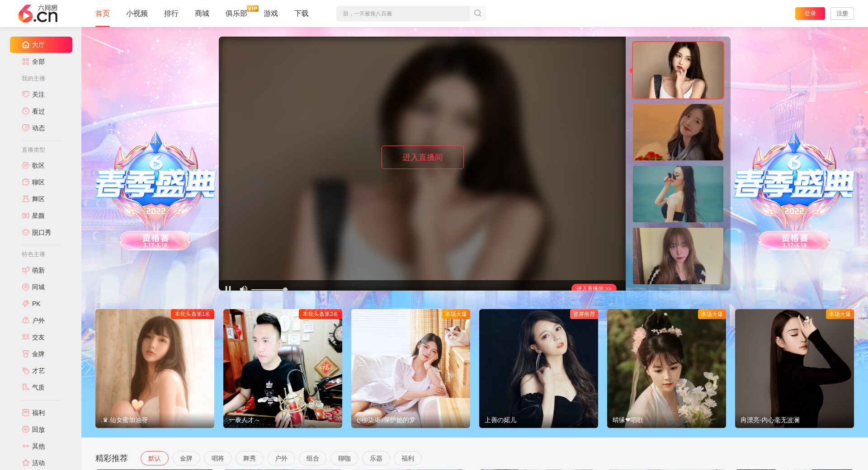Open the 俱乐部 VIP menu
The image size is (868, 470).
tap(236, 14)
